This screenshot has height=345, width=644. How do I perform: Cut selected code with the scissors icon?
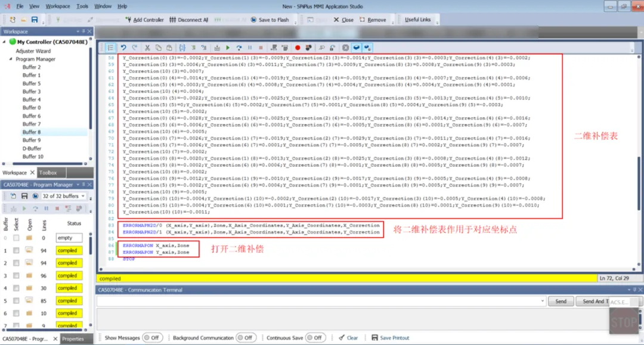click(147, 48)
